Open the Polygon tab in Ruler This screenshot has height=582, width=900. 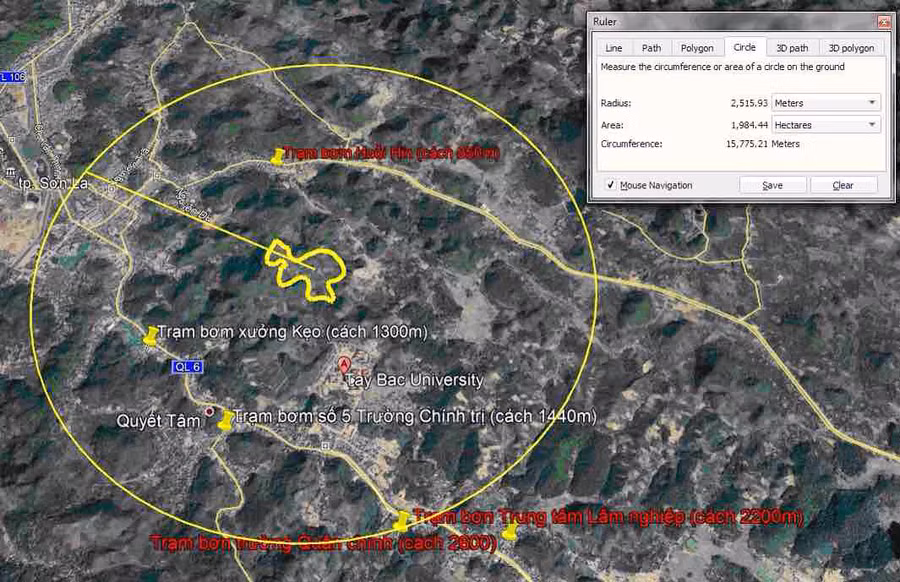(x=697, y=48)
